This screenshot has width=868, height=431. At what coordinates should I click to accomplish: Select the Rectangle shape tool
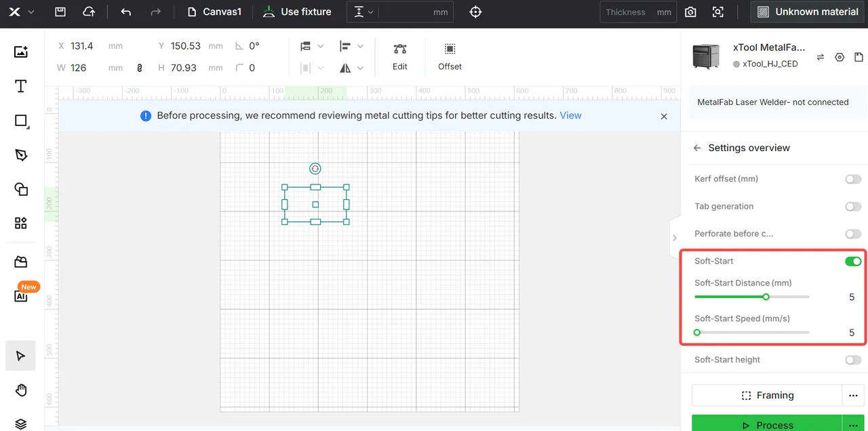point(21,121)
